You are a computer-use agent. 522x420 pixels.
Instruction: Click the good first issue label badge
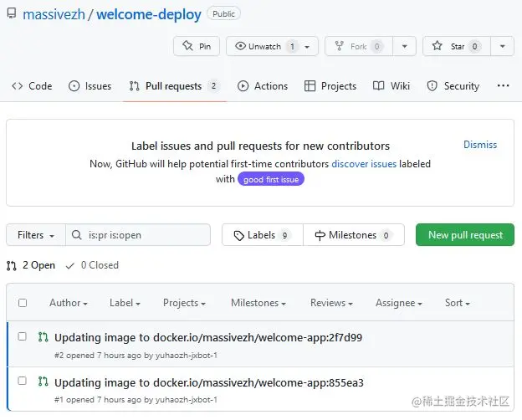pyautogui.click(x=271, y=179)
